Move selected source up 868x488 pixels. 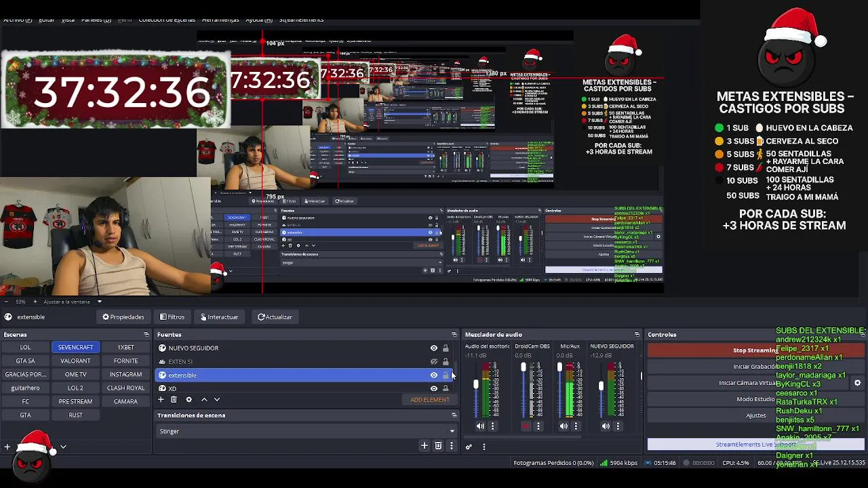[x=204, y=400]
